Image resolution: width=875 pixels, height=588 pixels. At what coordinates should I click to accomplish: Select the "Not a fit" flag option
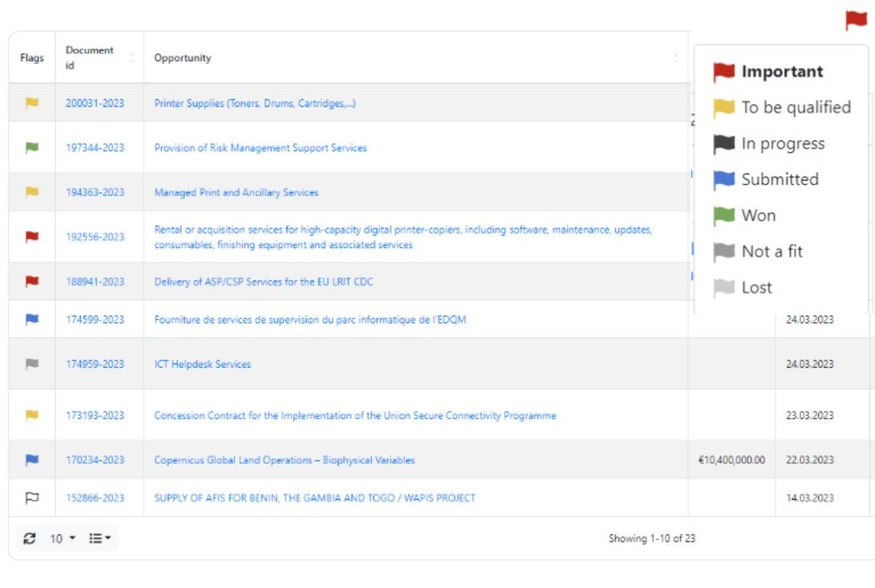tap(758, 252)
